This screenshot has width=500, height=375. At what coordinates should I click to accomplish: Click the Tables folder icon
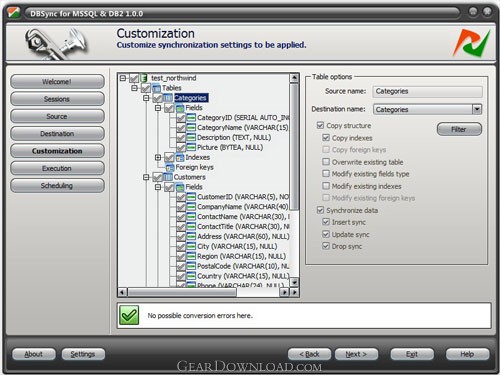coord(156,88)
